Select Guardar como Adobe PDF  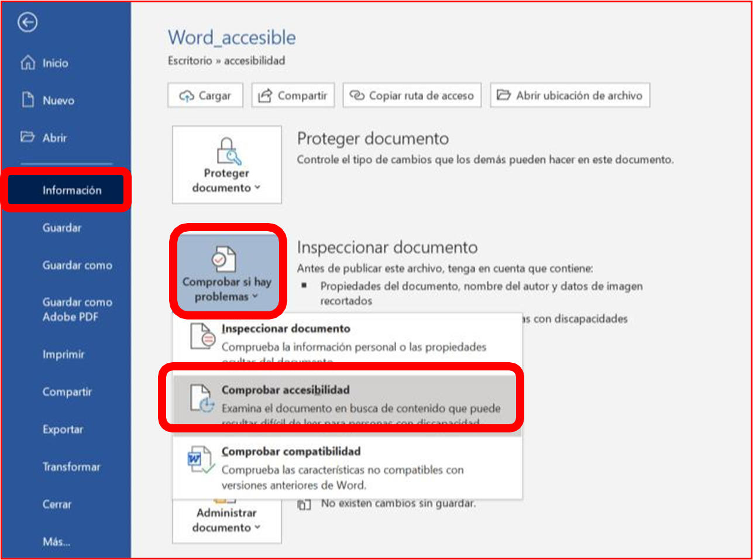pos(77,310)
